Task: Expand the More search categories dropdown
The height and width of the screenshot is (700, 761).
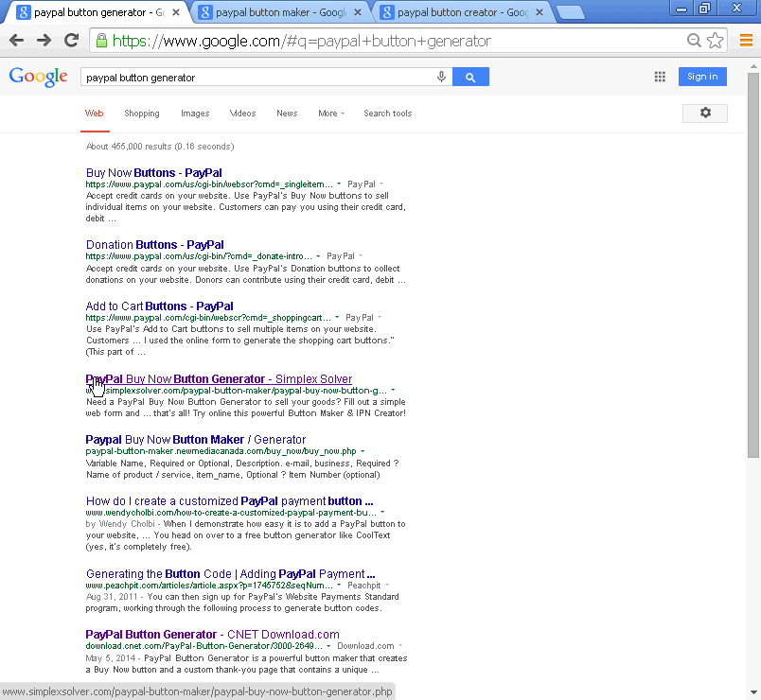Action: coord(331,113)
